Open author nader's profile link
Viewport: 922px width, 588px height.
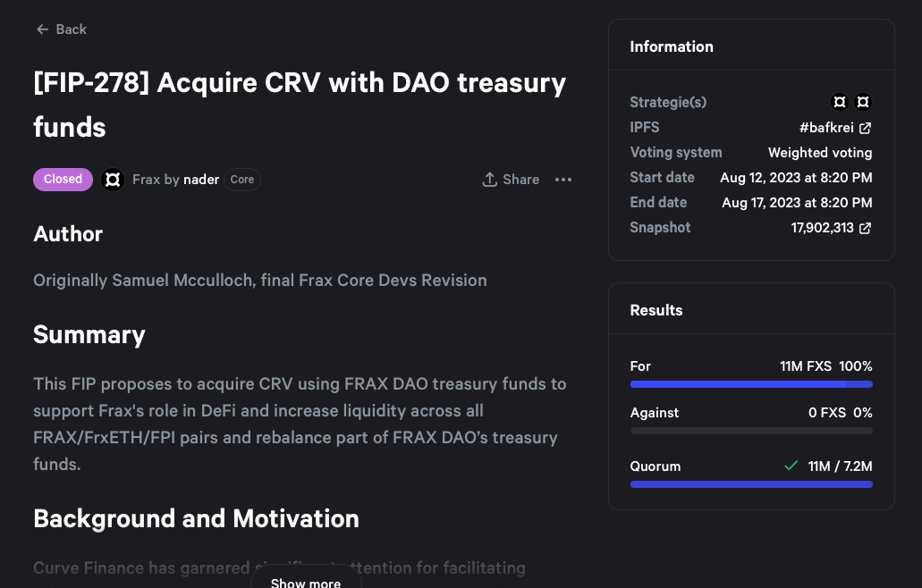point(201,180)
